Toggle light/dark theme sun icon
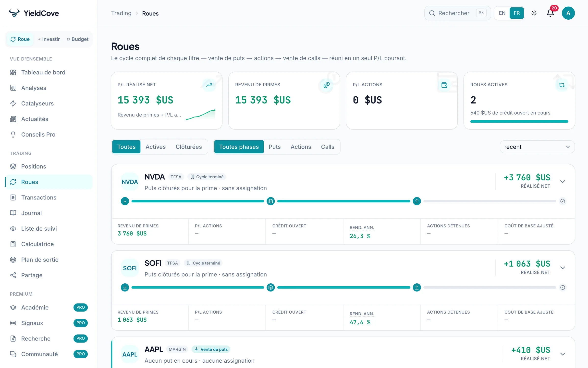This screenshot has width=588, height=368. click(534, 13)
